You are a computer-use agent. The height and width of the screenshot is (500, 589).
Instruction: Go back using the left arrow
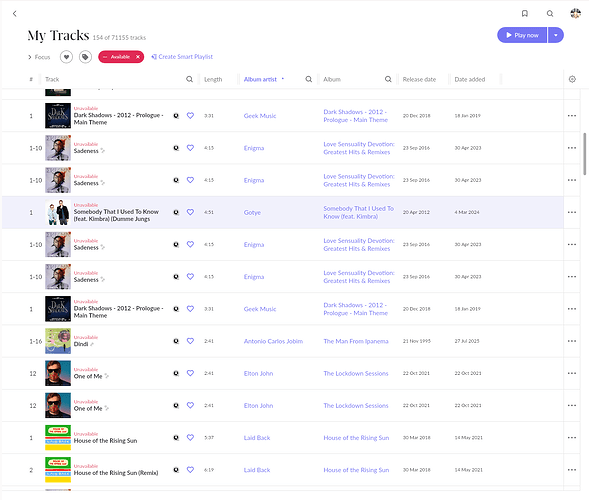click(x=15, y=14)
